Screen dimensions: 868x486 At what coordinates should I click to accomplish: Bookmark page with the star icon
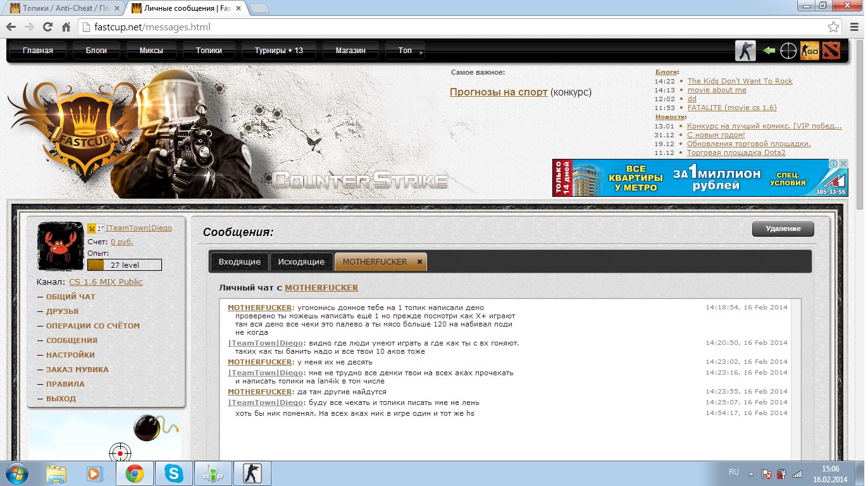pyautogui.click(x=834, y=27)
